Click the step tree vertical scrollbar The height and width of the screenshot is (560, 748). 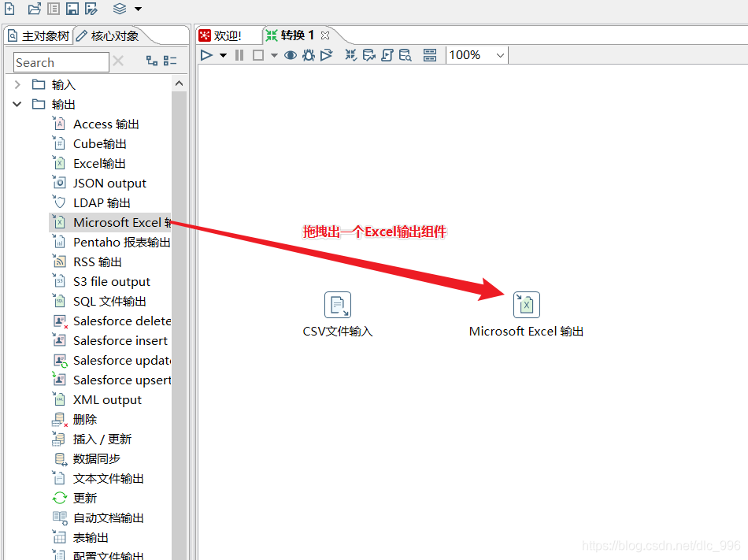179,325
